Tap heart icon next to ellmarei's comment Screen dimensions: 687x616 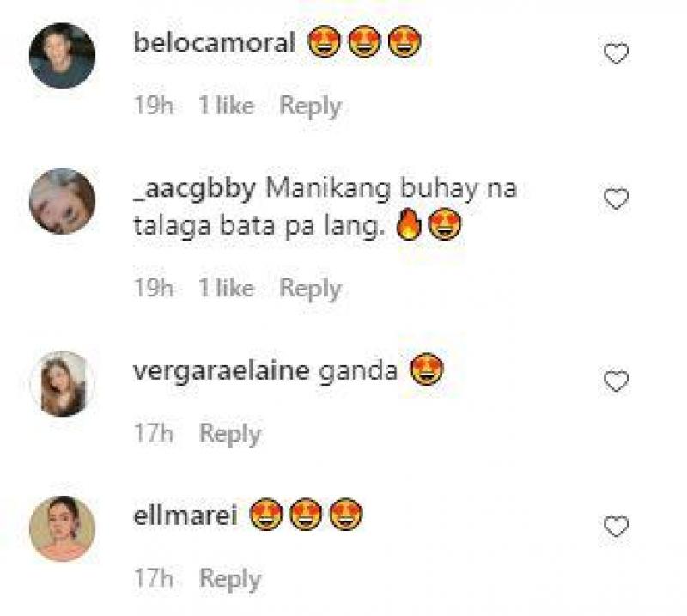click(x=616, y=526)
